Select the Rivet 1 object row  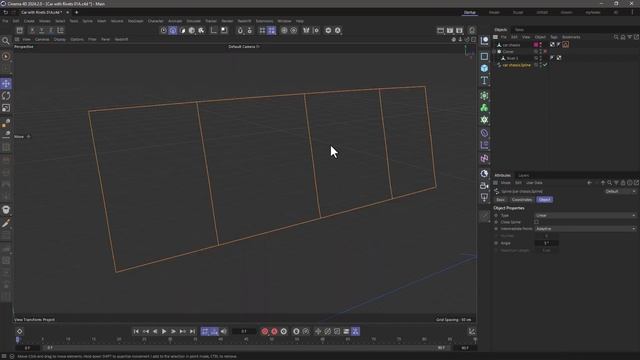pos(512,58)
